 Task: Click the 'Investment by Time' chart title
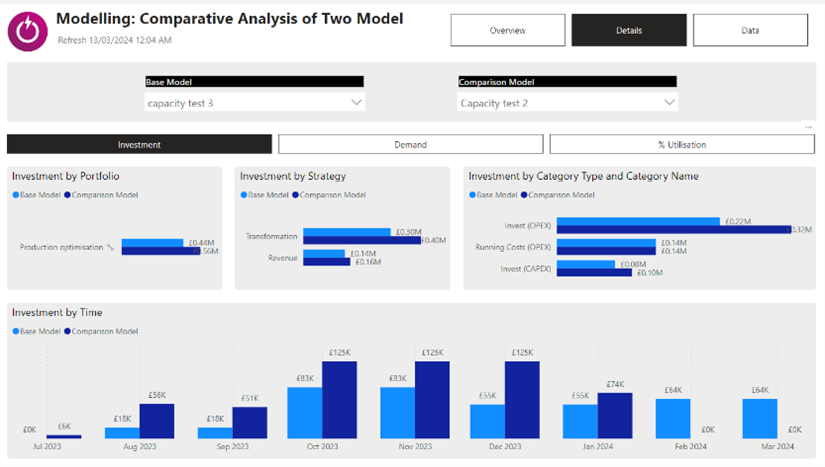point(57,312)
